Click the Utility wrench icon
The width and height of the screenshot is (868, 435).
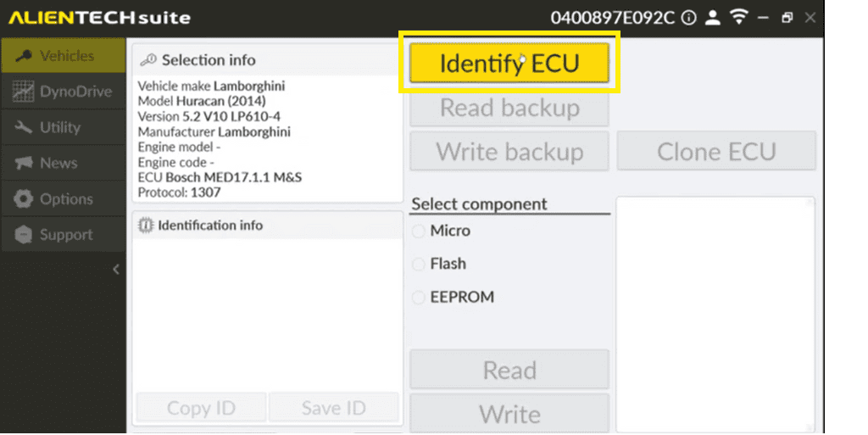click(24, 127)
